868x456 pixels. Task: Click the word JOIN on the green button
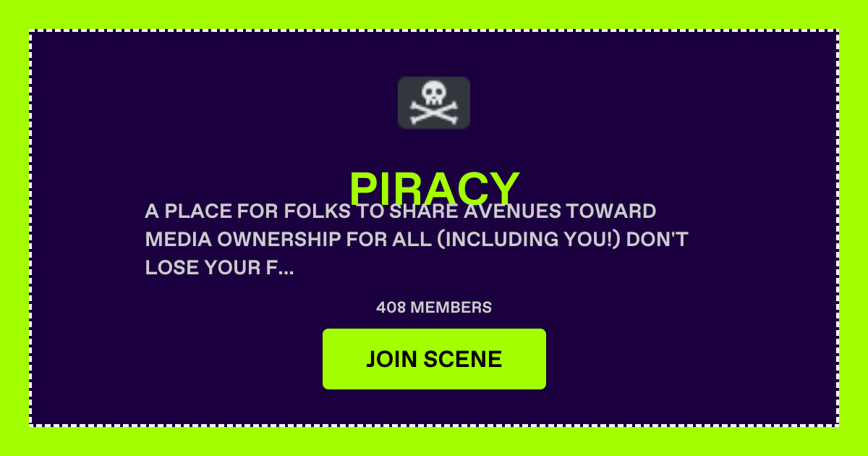(391, 359)
